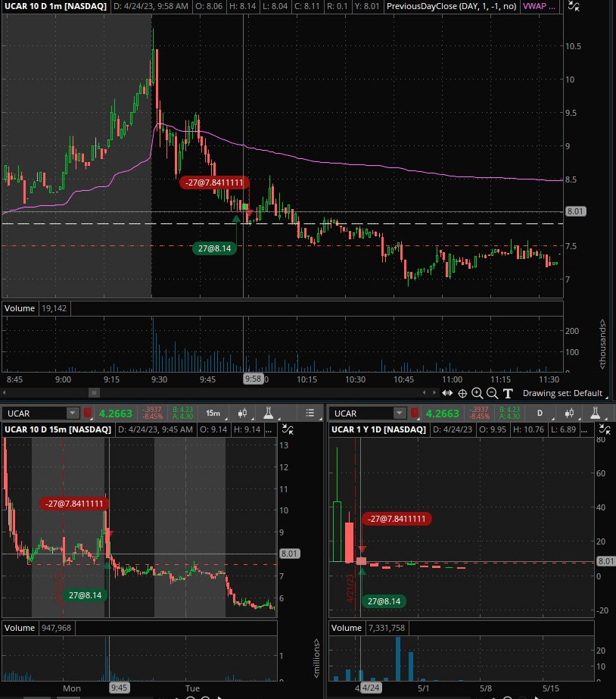The width and height of the screenshot is (616, 699).
Task: Click 'UCAR 10 D 1m [NASDAQ]' chart title
Action: [56, 6]
